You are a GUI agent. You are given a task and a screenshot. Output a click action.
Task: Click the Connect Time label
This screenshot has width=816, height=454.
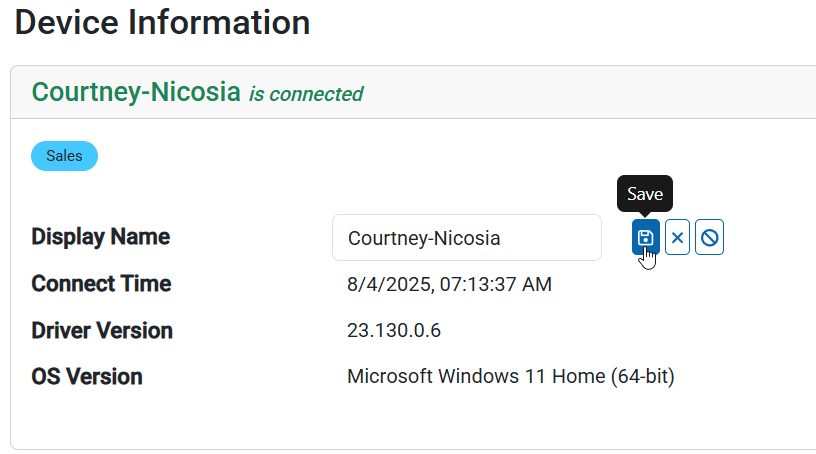101,284
